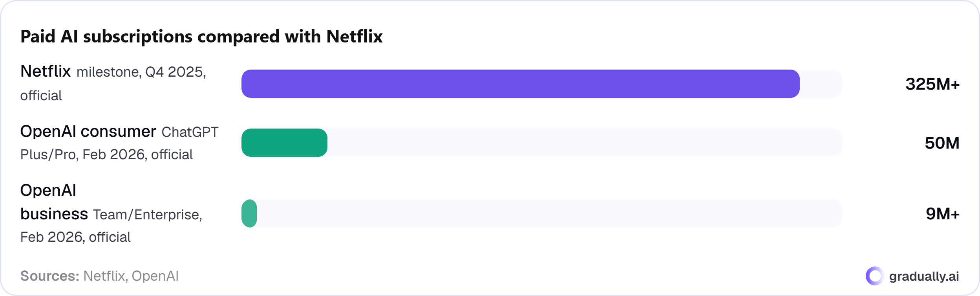The height and width of the screenshot is (296, 980).
Task: Click the green OpenAI consumer bar
Action: tap(284, 143)
